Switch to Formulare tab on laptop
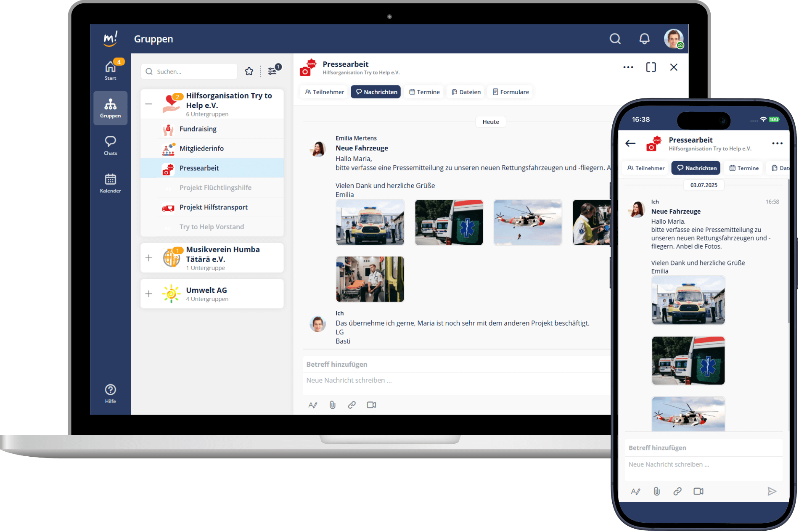The image size is (799, 532). coord(510,92)
